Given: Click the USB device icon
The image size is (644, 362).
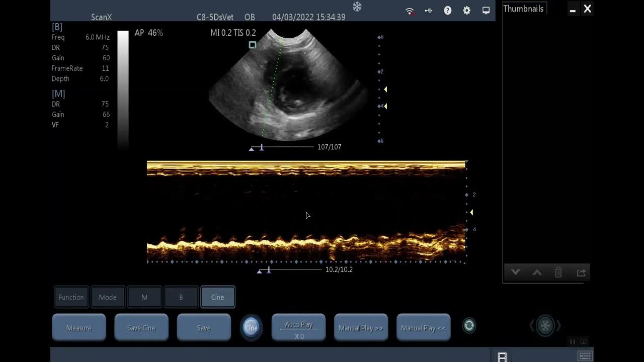Looking at the screenshot, I should click(429, 11).
